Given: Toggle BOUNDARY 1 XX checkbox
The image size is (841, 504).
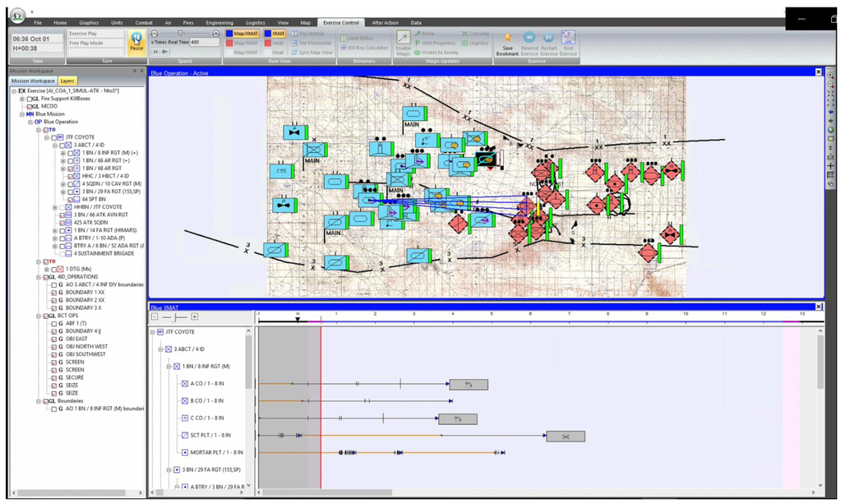Looking at the screenshot, I should [x=54, y=293].
